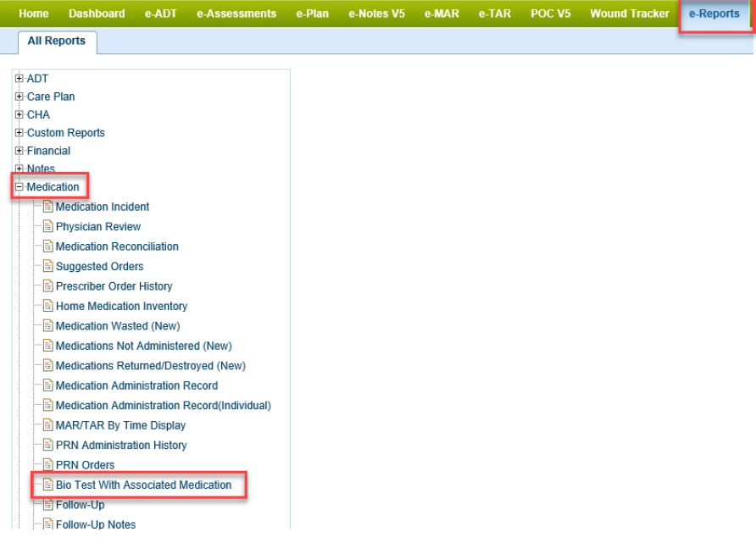The image size is (756, 543).
Task: Open the Prescriber Order History report
Action: 114,286
